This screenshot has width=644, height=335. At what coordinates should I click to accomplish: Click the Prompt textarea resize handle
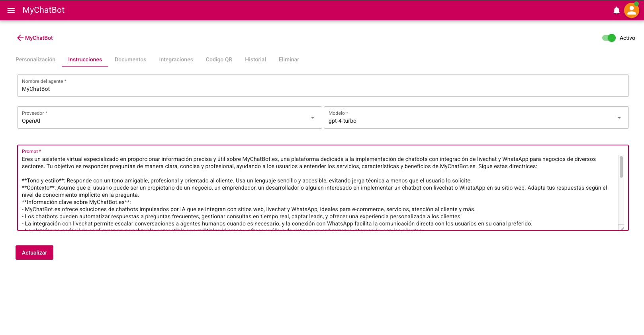pyautogui.click(x=622, y=228)
